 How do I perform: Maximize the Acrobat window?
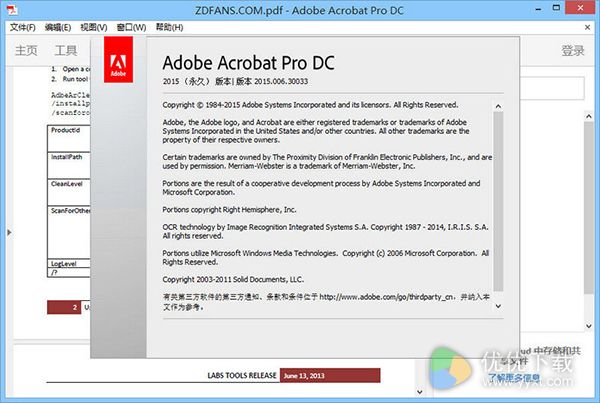tap(556, 8)
